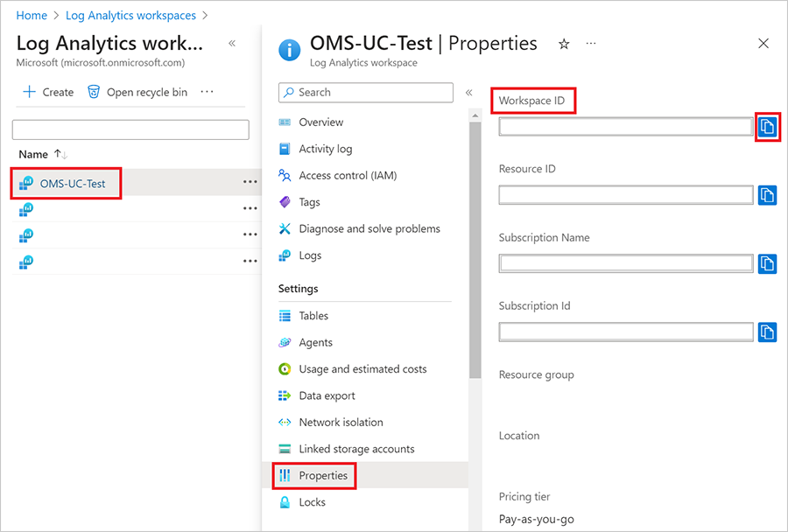Open recycle bin

coord(137,92)
